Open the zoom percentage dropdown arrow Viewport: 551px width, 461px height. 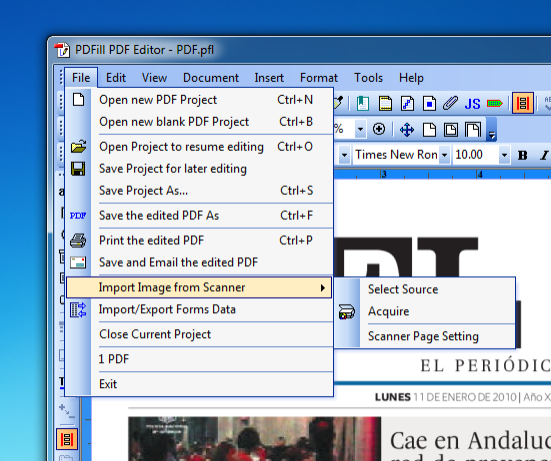[x=360, y=130]
